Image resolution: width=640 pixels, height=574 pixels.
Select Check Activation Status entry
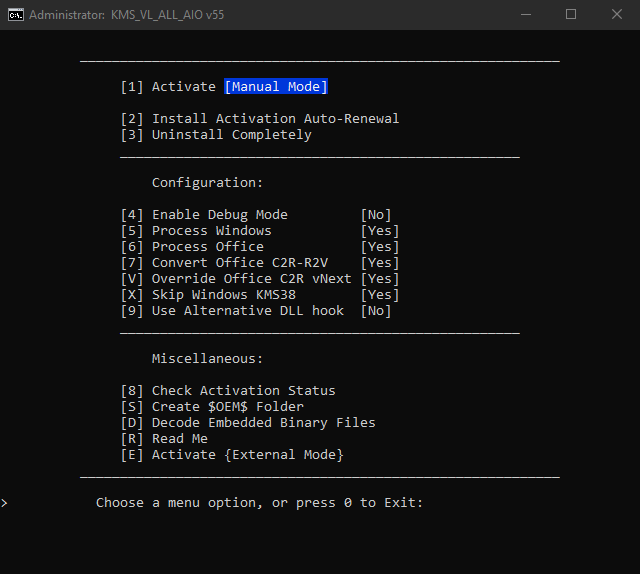[228, 391]
